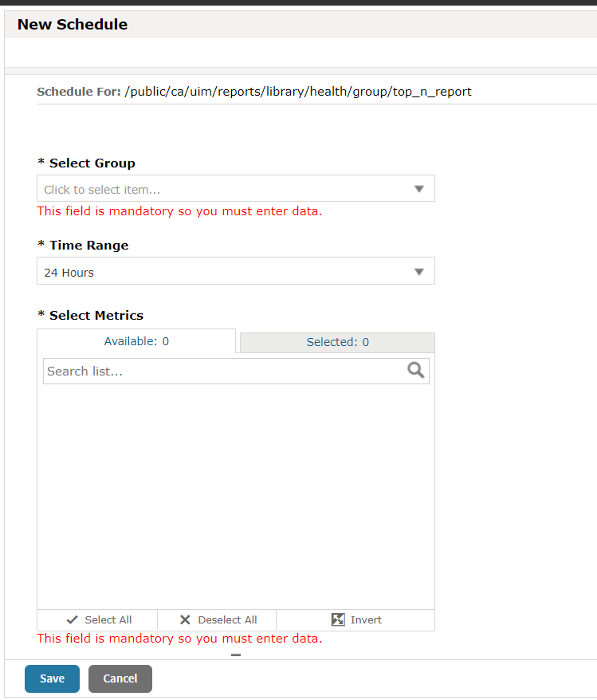Image resolution: width=597 pixels, height=700 pixels.
Task: Click mandatory error message under Select Group
Action: 179,210
